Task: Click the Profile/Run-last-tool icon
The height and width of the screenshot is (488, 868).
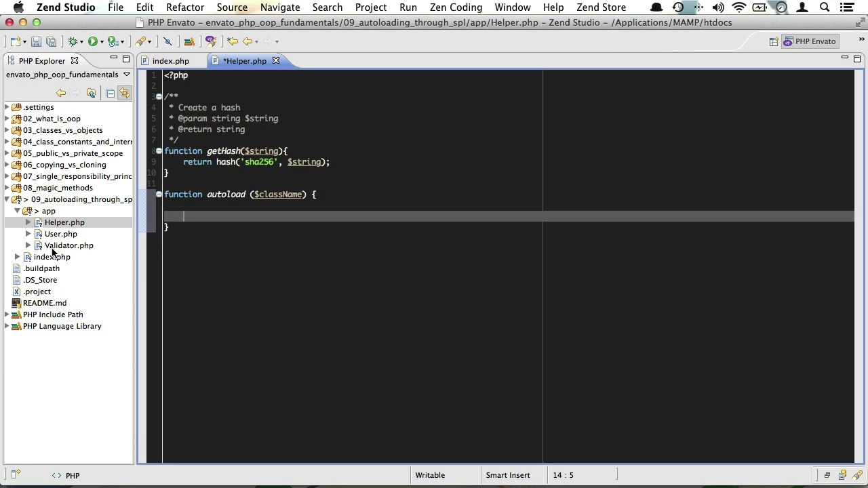Action: click(113, 41)
